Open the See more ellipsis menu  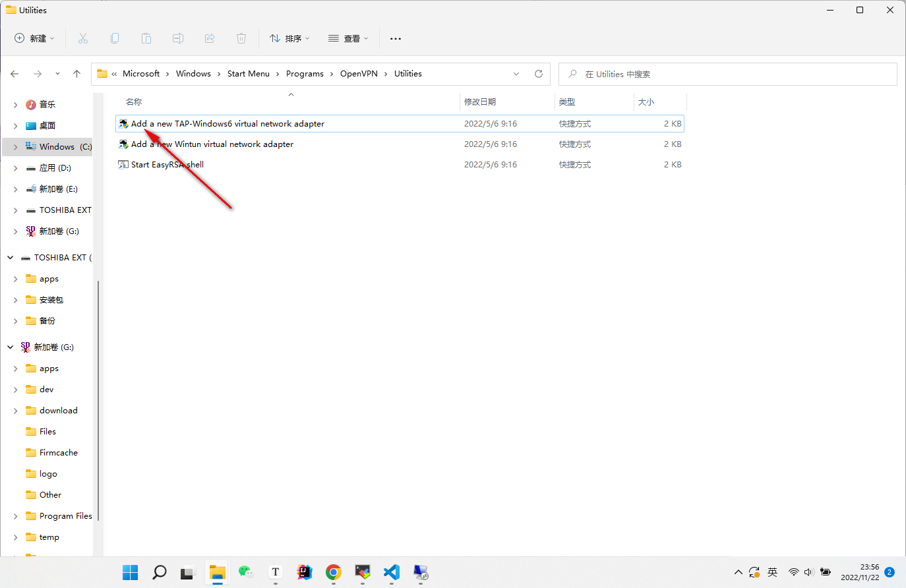coord(396,38)
